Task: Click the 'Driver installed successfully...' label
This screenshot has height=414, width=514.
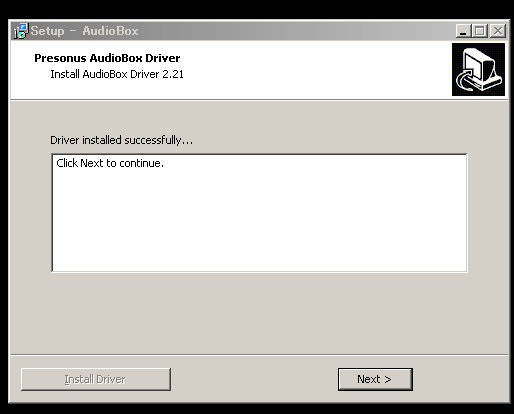Action: (121, 140)
